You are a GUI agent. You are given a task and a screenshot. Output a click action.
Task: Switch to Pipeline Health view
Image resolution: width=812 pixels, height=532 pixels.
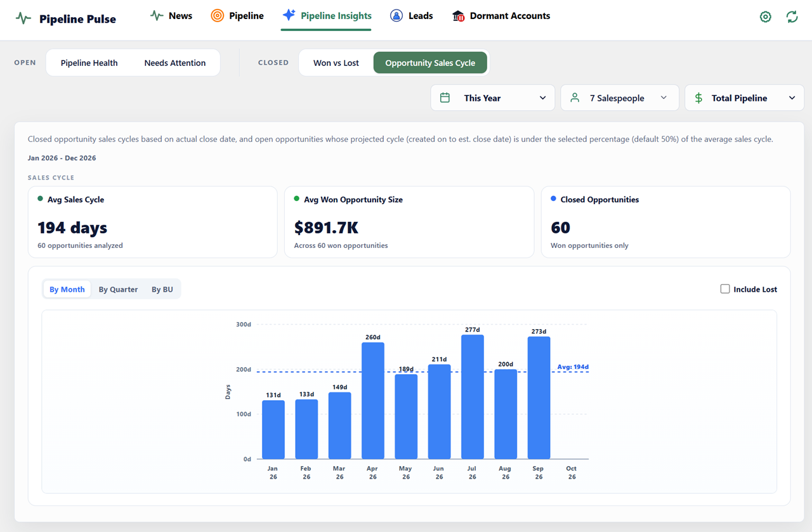[x=89, y=63]
